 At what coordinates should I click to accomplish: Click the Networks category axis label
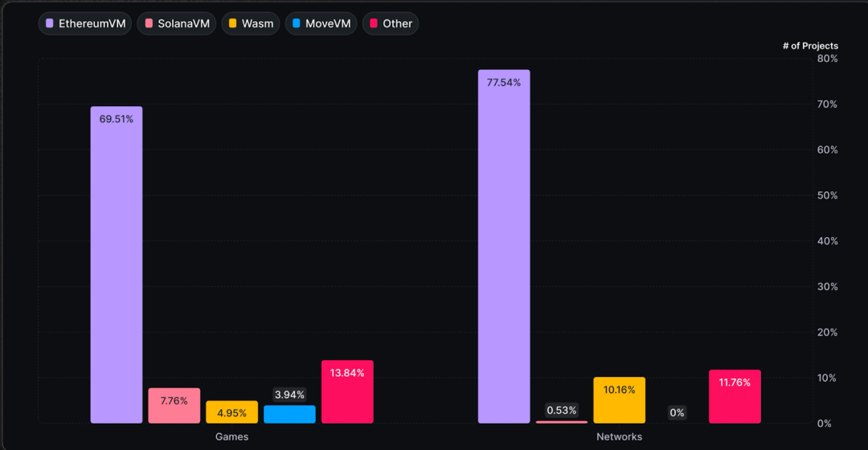point(619,437)
